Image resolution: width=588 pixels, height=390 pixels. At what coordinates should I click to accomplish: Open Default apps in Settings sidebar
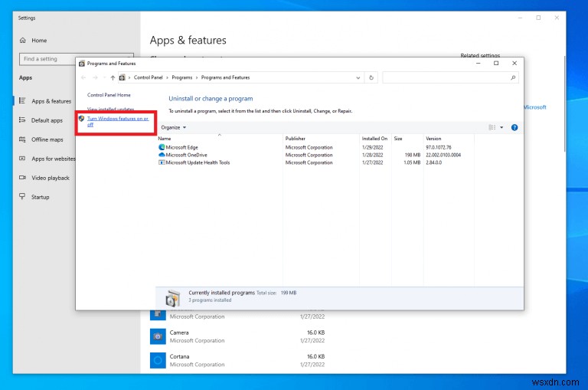point(47,120)
